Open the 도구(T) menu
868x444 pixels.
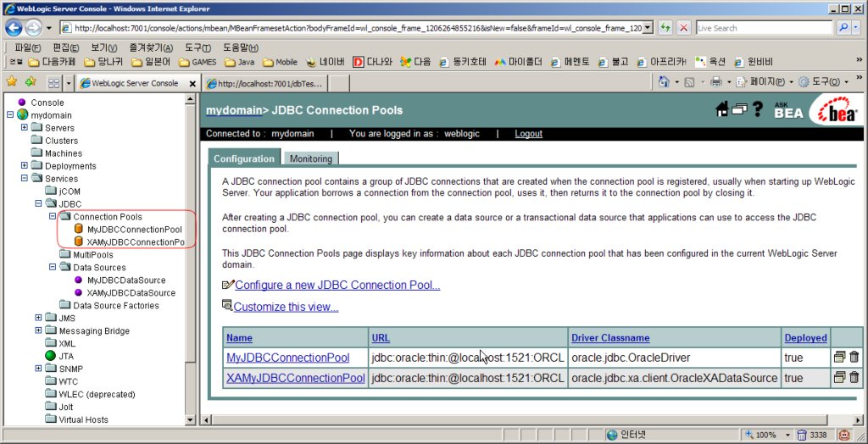tap(198, 48)
